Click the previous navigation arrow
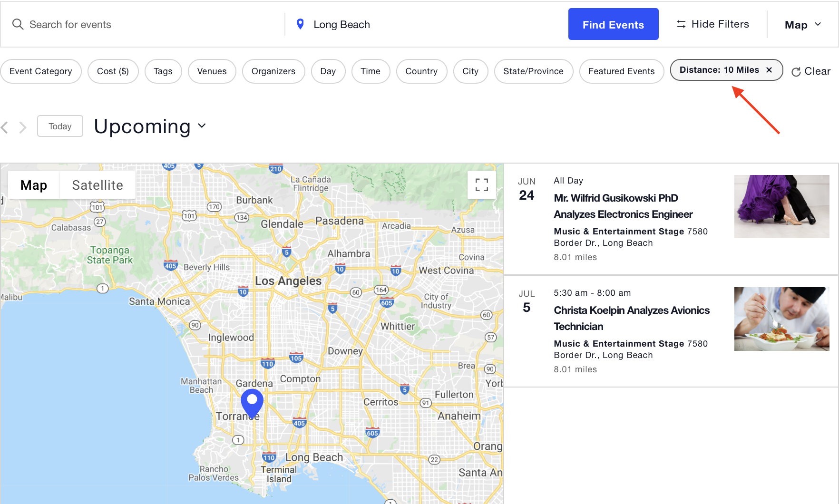This screenshot has width=839, height=504. tap(5, 126)
